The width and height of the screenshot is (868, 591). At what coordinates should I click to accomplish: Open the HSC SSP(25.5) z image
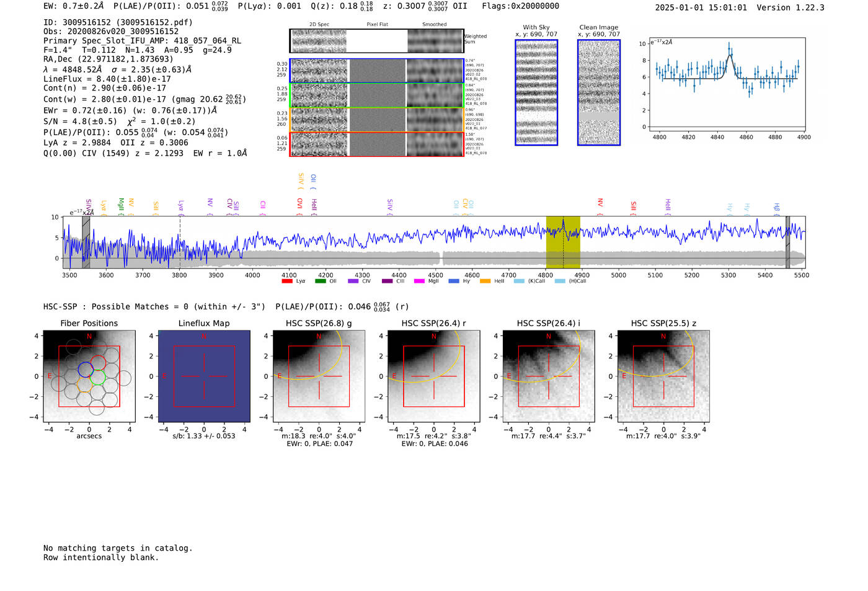click(x=663, y=376)
